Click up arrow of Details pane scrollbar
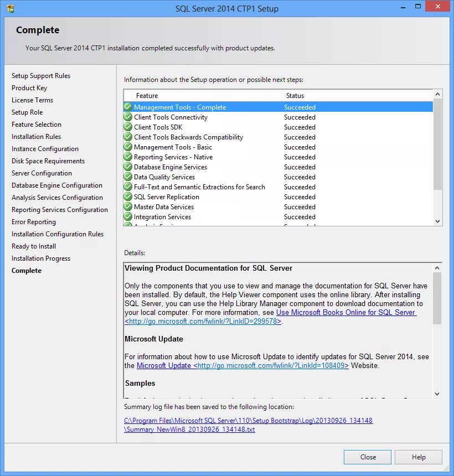Screen dimensions: 454x476 tap(437, 268)
